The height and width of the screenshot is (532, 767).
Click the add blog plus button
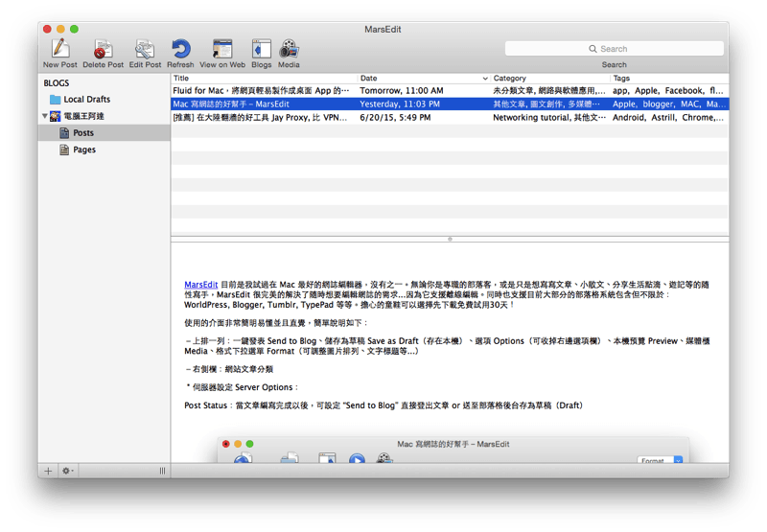48,471
